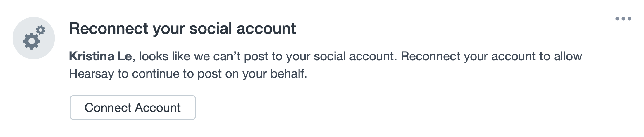Expand the notification overflow ellipsis

[x=623, y=19]
